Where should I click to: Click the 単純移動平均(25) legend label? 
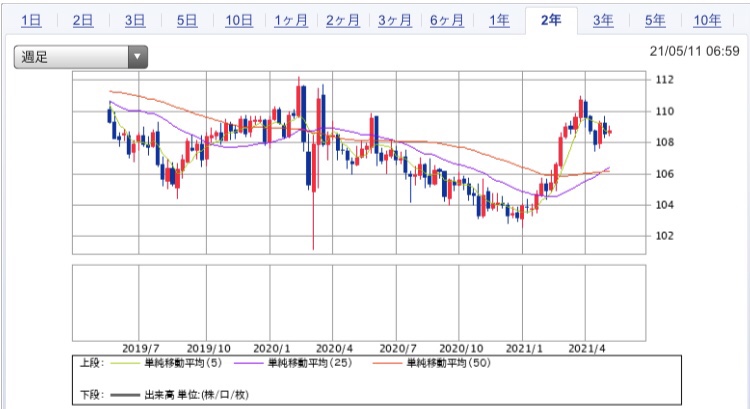(310, 363)
